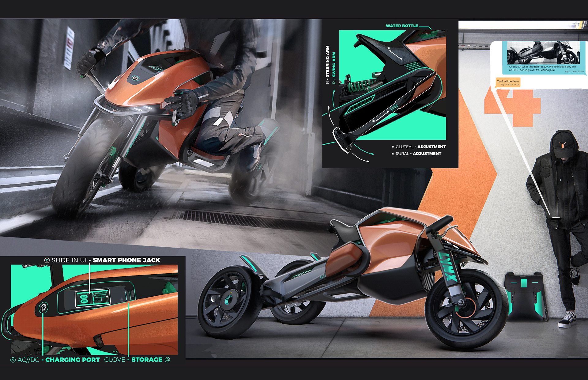Click the lightning icon next to AC//DC

click(13, 360)
